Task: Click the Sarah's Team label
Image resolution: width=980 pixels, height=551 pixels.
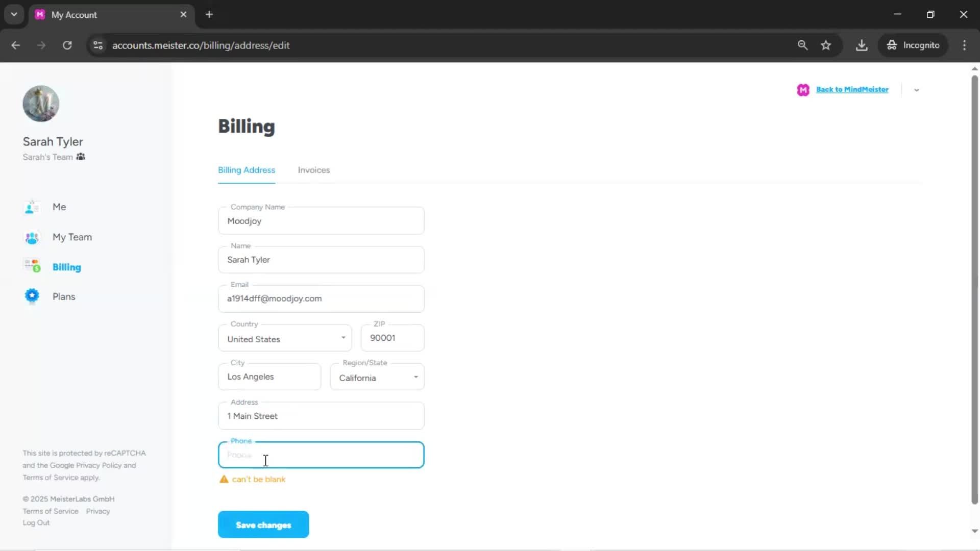Action: [47, 157]
